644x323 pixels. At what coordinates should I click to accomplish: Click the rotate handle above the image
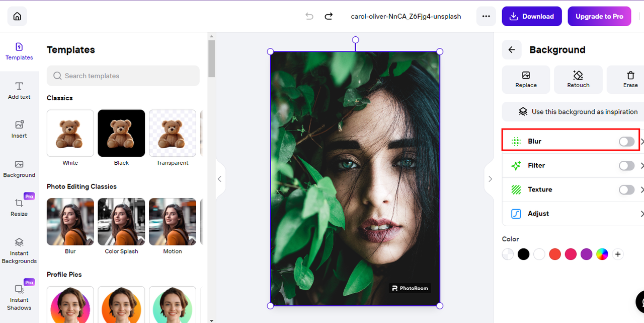(x=355, y=40)
